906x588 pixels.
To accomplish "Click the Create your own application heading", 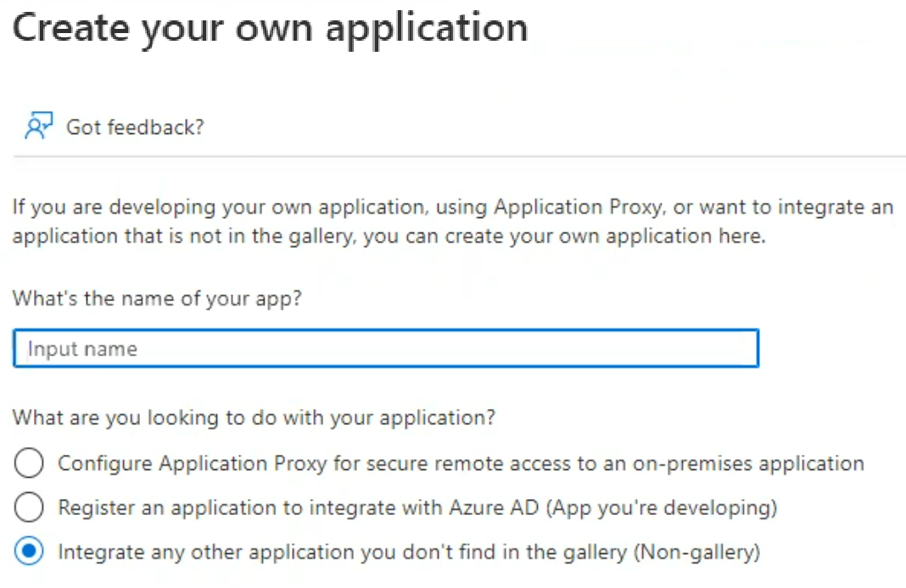I will [270, 28].
